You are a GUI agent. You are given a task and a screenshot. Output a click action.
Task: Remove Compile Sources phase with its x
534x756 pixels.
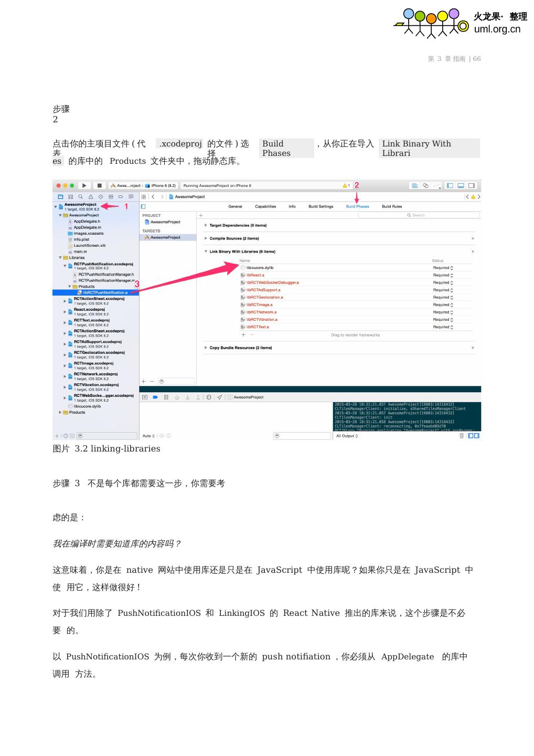[473, 238]
